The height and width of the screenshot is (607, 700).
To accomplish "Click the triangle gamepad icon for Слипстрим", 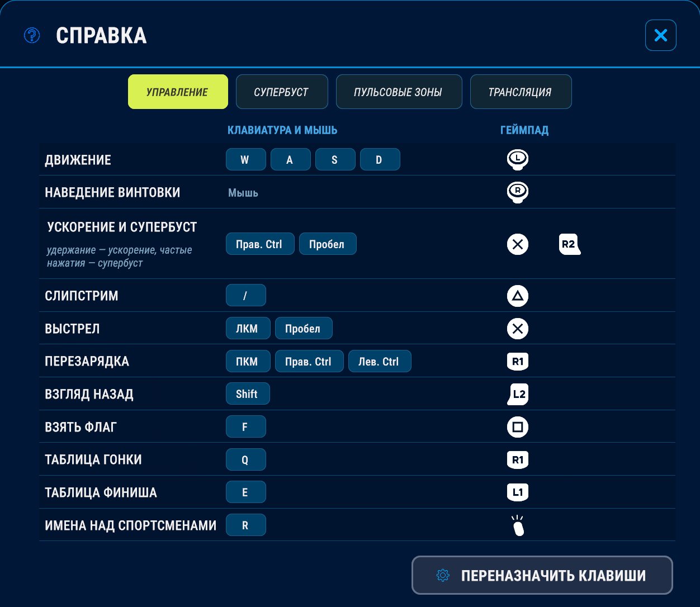I will (518, 296).
